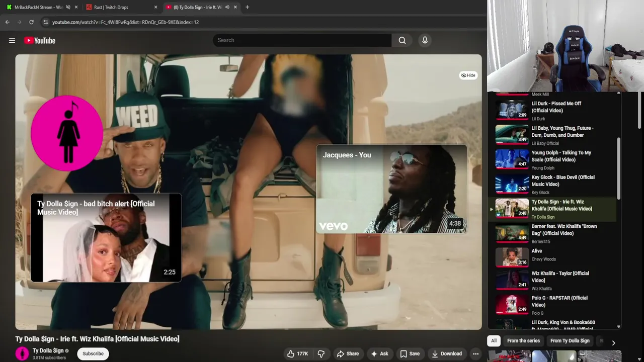Viewport: 644px width, 362px height.
Task: Open the bad bitch alert video card
Action: tap(106, 238)
